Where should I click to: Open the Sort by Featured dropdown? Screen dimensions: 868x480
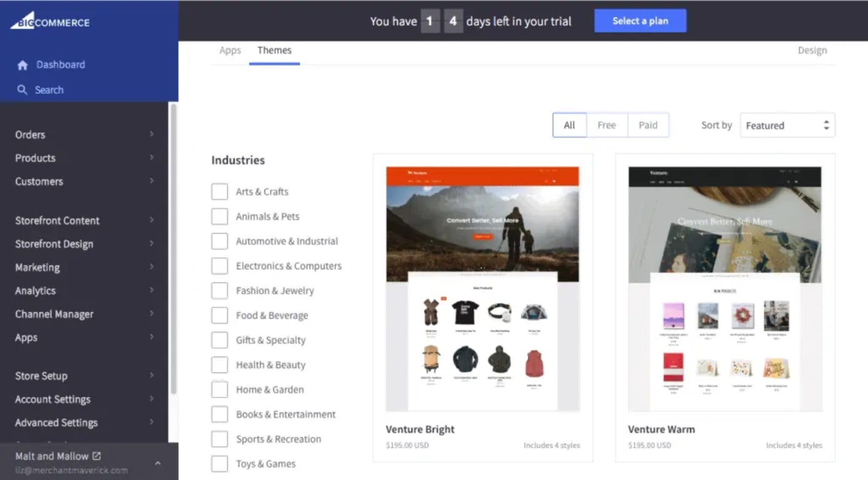click(x=787, y=126)
